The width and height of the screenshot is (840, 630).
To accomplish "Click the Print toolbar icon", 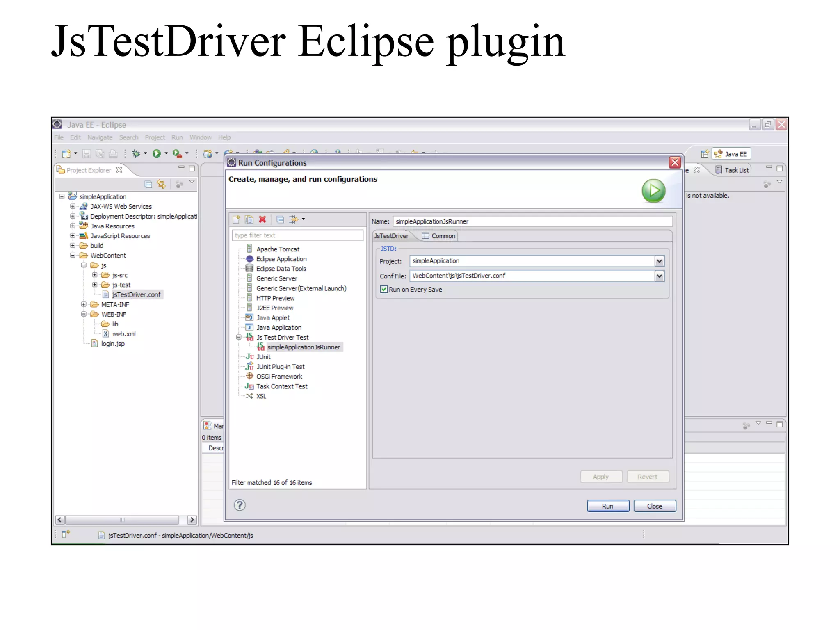I will (x=113, y=154).
